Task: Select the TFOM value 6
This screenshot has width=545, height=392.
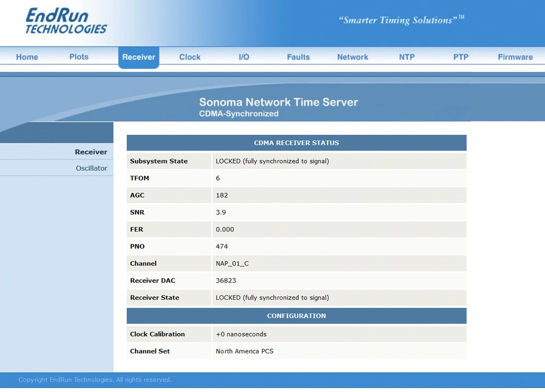Action: point(218,178)
